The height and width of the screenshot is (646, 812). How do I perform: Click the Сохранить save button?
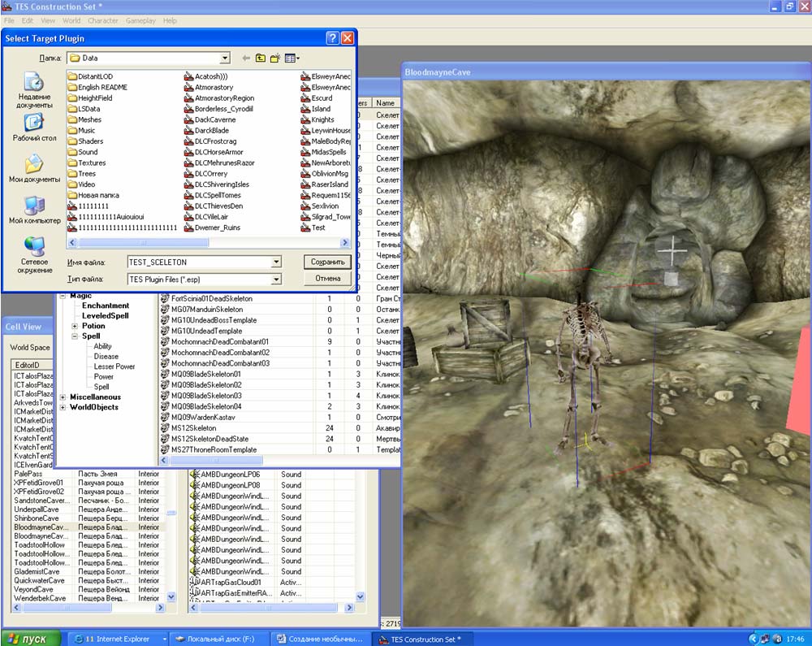click(327, 262)
